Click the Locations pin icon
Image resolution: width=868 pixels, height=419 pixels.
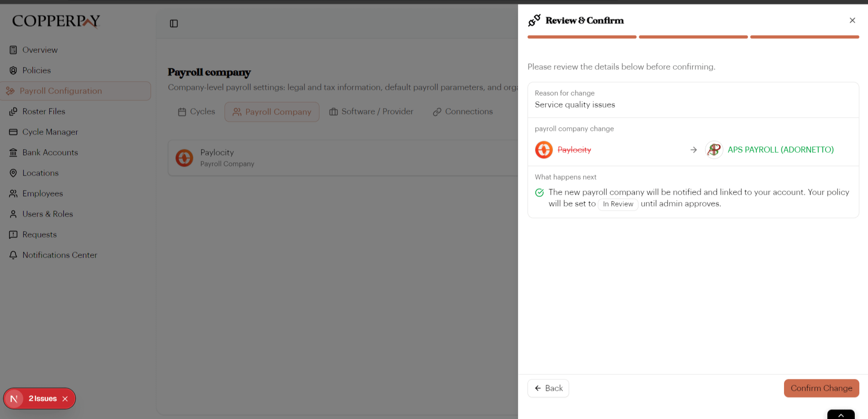[13, 173]
